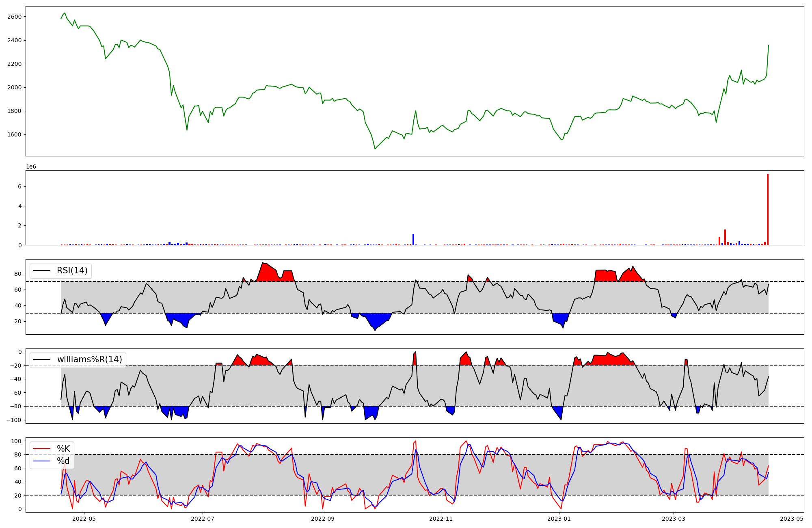Click the 4 tick on volume axis

pyautogui.click(x=19, y=206)
